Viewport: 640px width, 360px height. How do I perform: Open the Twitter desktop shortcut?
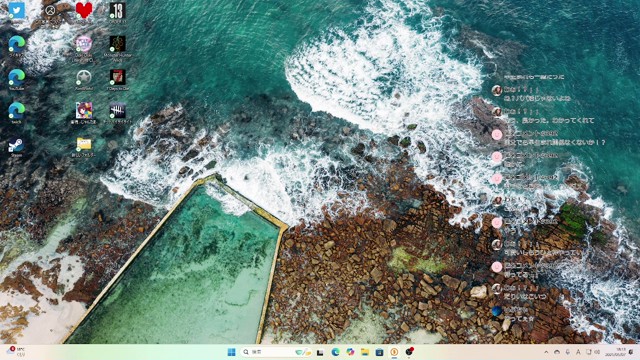pyautogui.click(x=17, y=11)
